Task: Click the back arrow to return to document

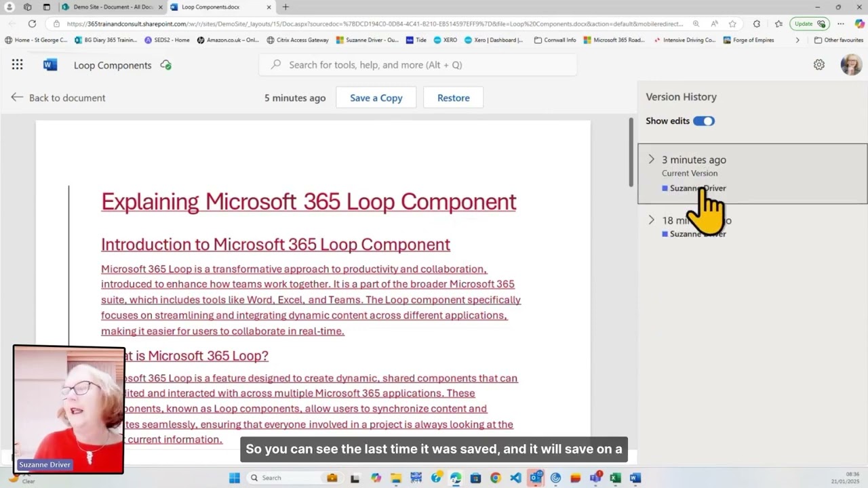Action: tap(17, 98)
